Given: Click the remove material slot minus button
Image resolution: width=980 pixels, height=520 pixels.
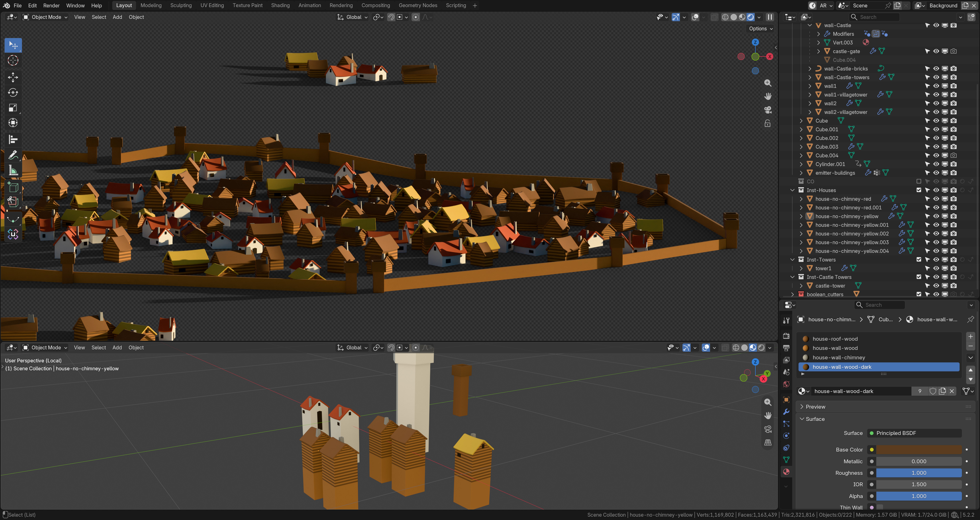Looking at the screenshot, I should point(970,346).
